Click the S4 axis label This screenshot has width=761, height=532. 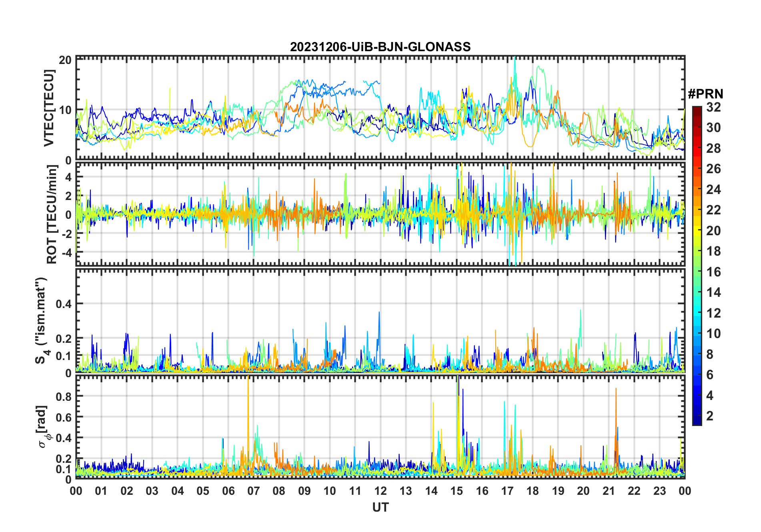point(42,320)
